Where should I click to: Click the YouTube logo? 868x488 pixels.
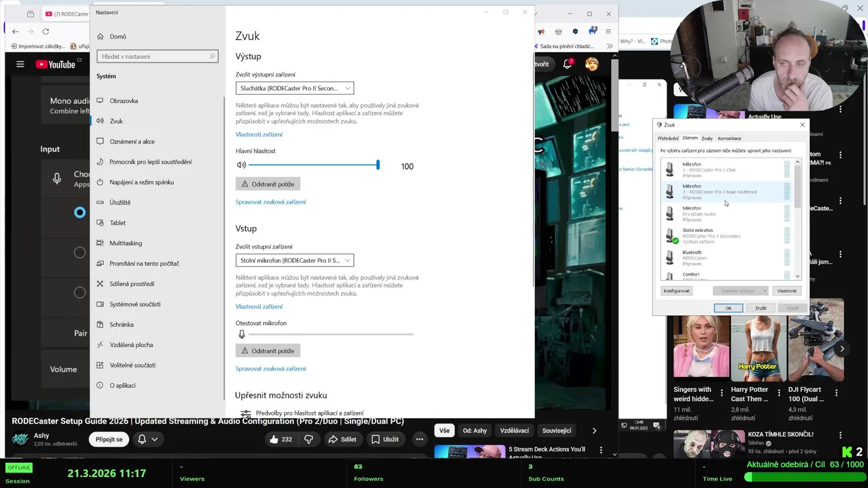(x=55, y=64)
